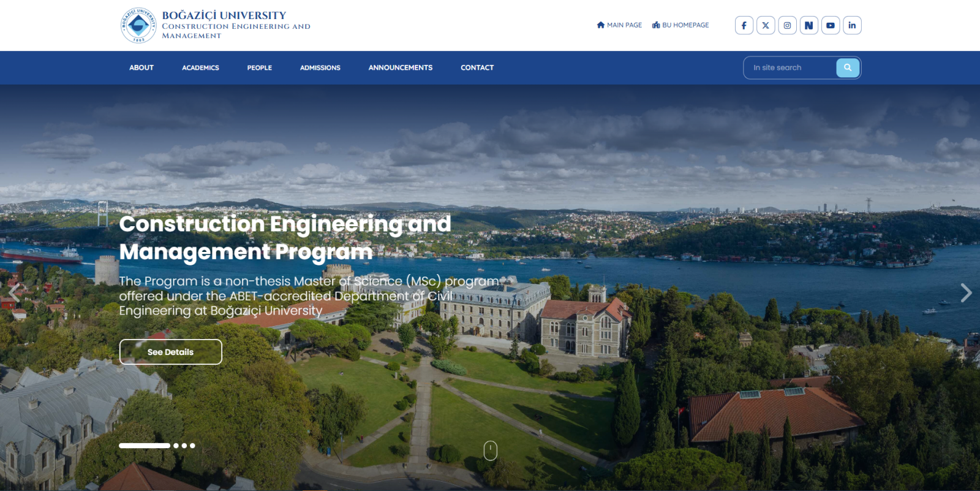The image size is (980, 491).
Task: Click the mouse scroll-down indicator
Action: [490, 451]
